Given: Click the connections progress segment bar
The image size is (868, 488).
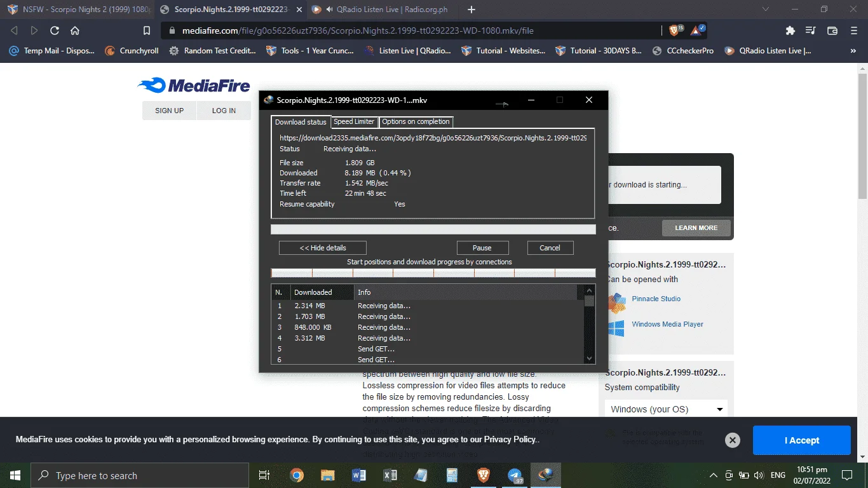Looking at the screenshot, I should [433, 273].
